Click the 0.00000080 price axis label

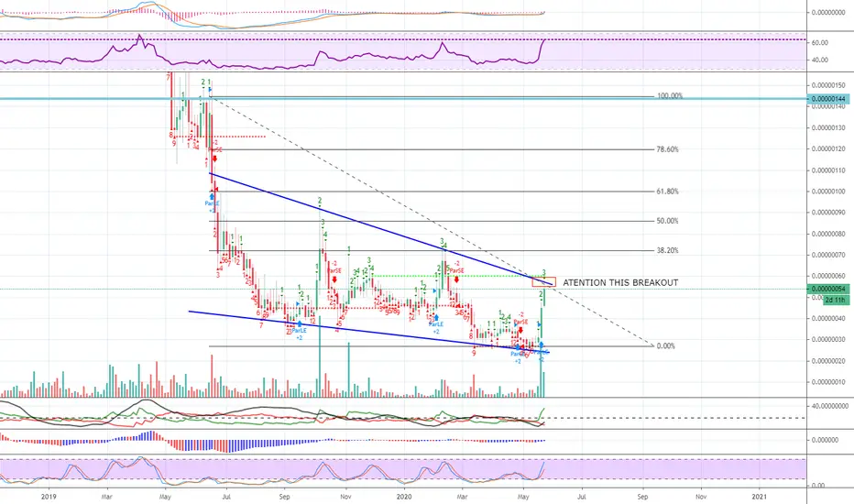(828, 234)
